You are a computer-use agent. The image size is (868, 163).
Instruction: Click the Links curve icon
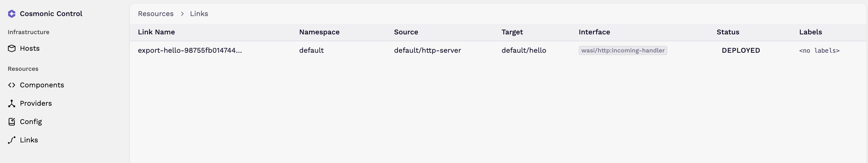click(x=12, y=140)
